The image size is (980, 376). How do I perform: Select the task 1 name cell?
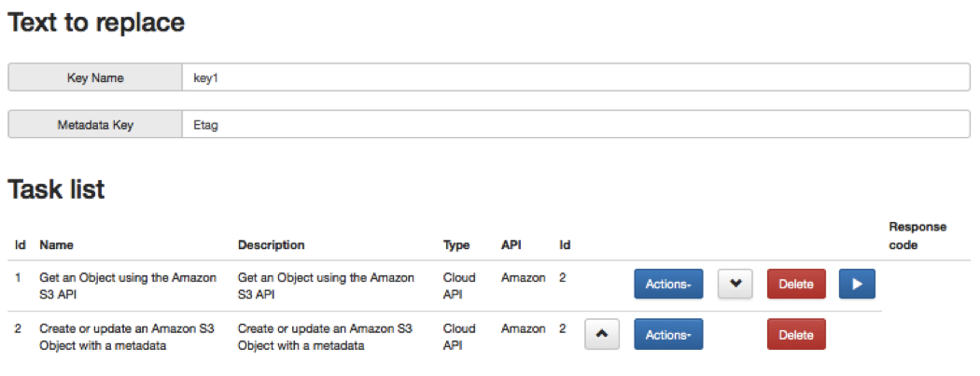[128, 285]
